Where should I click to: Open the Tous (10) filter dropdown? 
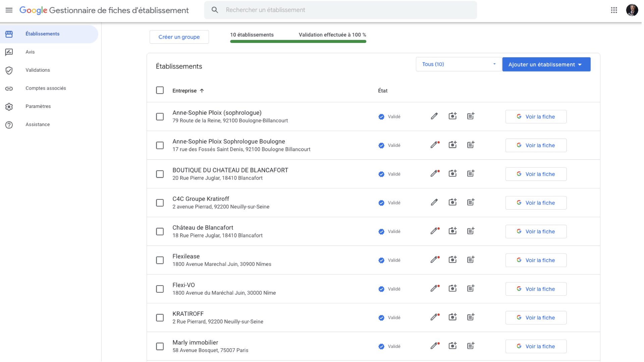pos(459,64)
